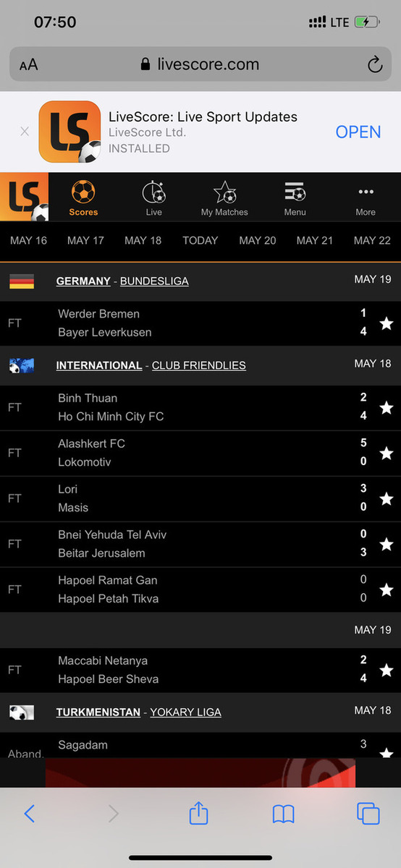Toggle favorite star for Werder Bremen match
The image size is (401, 868).
pyautogui.click(x=387, y=323)
